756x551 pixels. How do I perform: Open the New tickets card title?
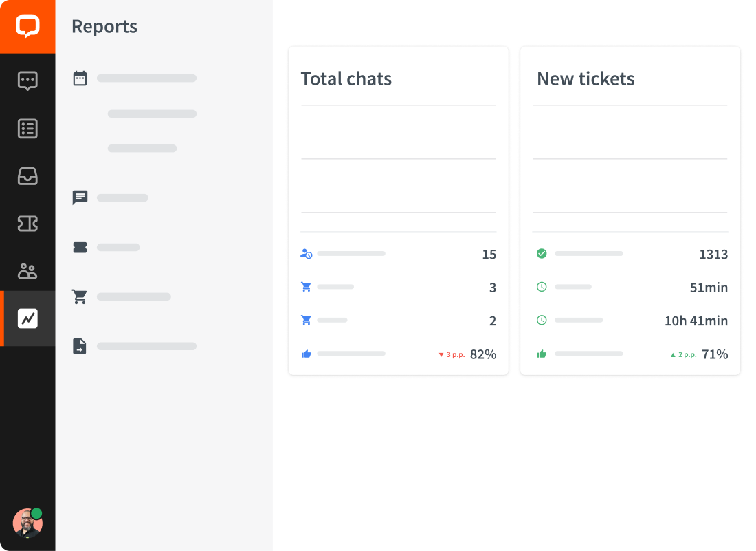(586, 79)
